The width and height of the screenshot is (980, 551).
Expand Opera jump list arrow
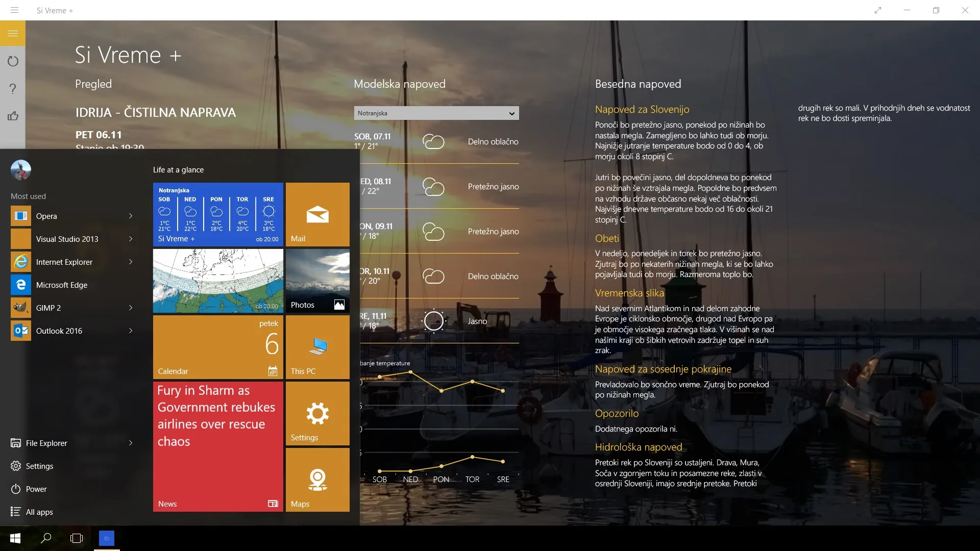pos(131,216)
